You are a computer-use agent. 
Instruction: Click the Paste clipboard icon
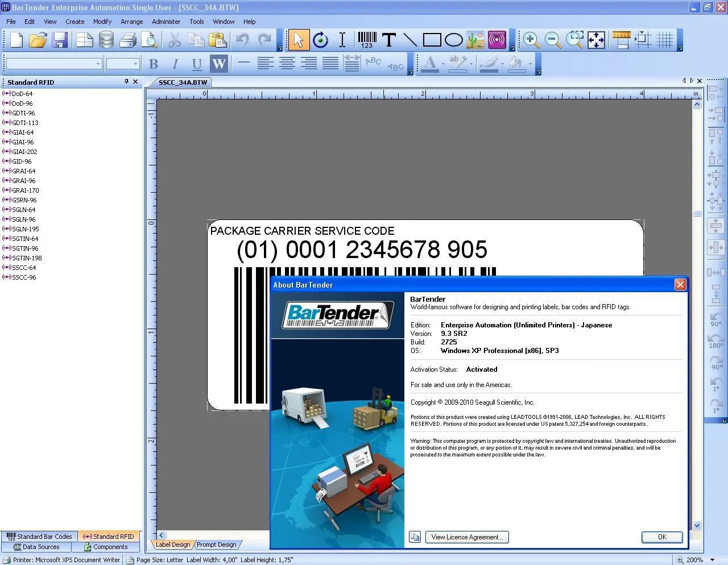tap(218, 40)
